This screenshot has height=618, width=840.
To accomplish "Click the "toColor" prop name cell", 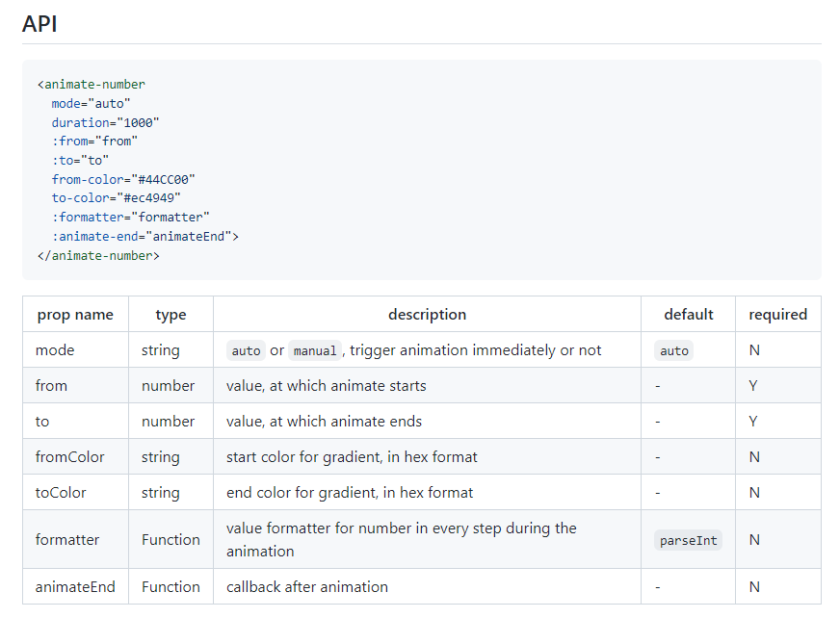I will [x=61, y=493].
